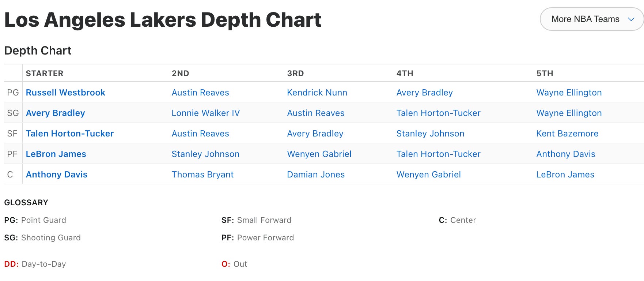Open Wenyen Gabriel in the 3RD column
Viewport: 644px width, 281px height.
319,154
